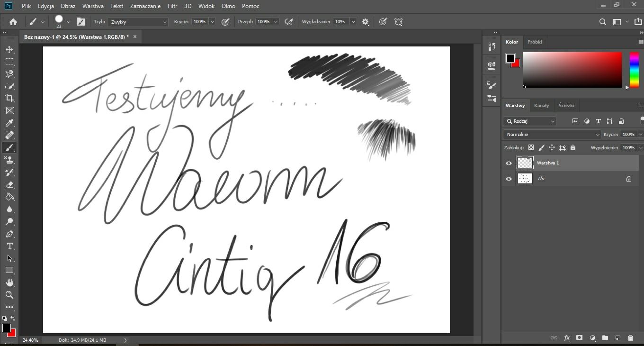The width and height of the screenshot is (644, 346).
Task: Switch to the Kanały tab
Action: [541, 106]
